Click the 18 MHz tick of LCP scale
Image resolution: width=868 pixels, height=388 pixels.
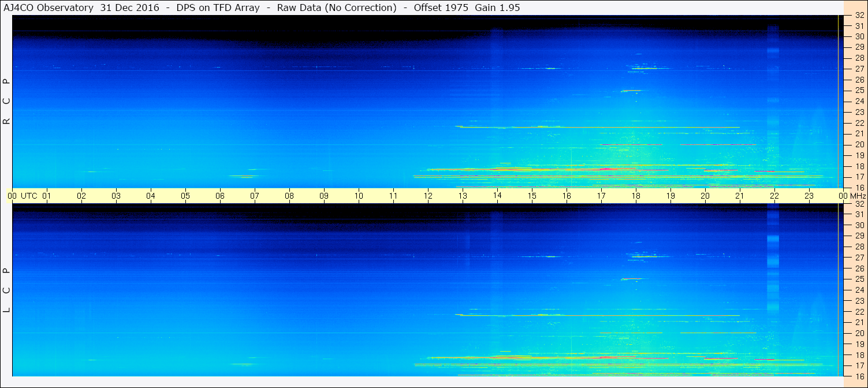pos(859,355)
